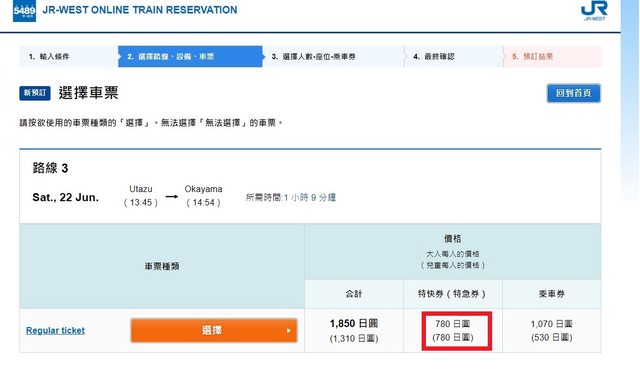Open the Regular ticket link
The height and width of the screenshot is (369, 640).
click(x=56, y=331)
